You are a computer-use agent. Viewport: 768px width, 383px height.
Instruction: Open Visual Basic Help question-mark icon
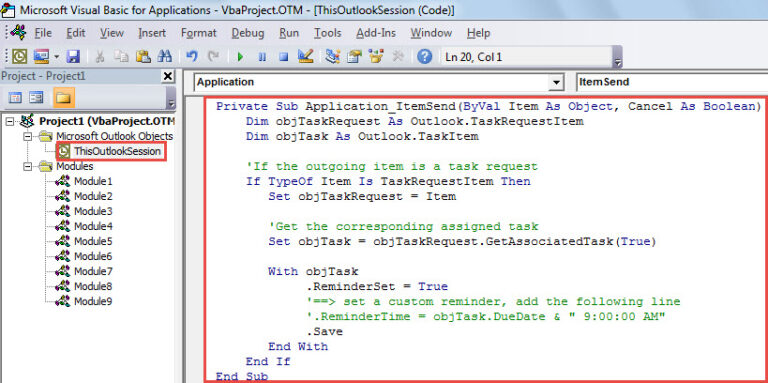tap(425, 57)
